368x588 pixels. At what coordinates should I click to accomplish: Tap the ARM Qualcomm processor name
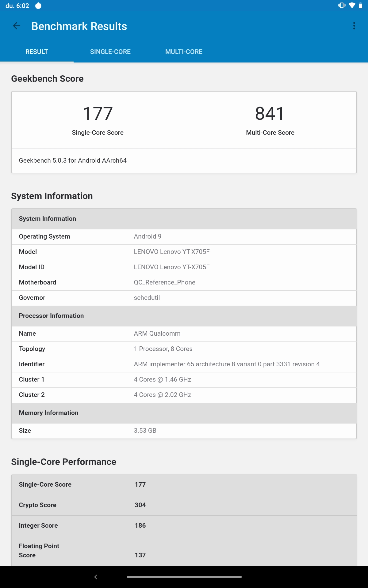(x=157, y=334)
